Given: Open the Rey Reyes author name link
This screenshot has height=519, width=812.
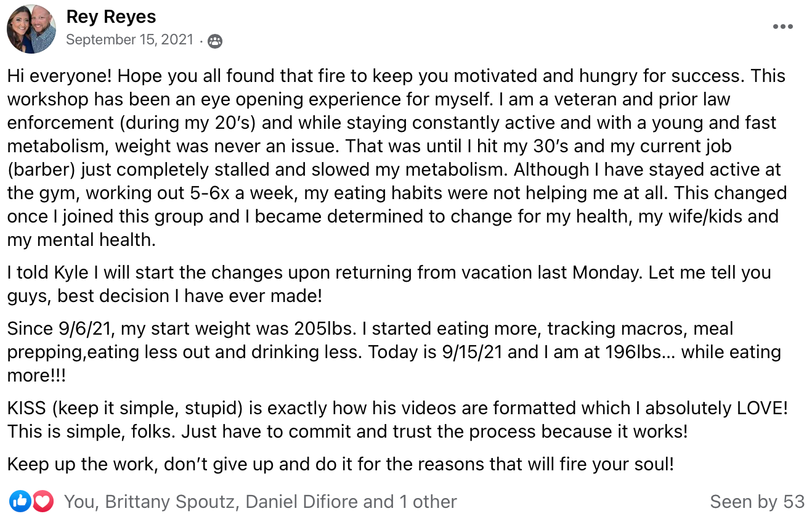Looking at the screenshot, I should tap(111, 17).
